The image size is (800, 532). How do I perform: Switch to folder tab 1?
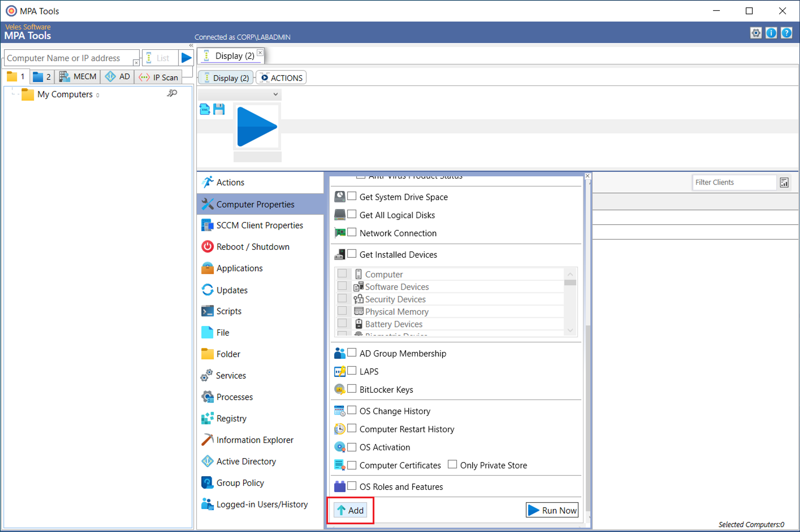pyautogui.click(x=16, y=77)
